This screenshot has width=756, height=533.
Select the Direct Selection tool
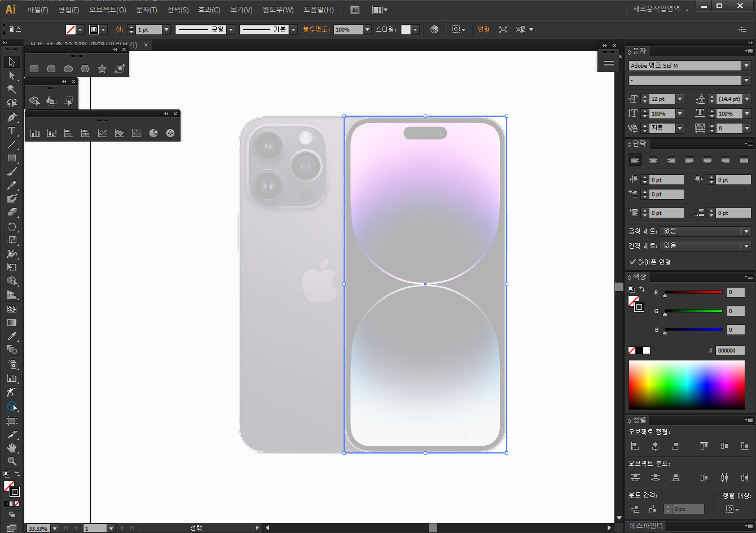coord(12,76)
